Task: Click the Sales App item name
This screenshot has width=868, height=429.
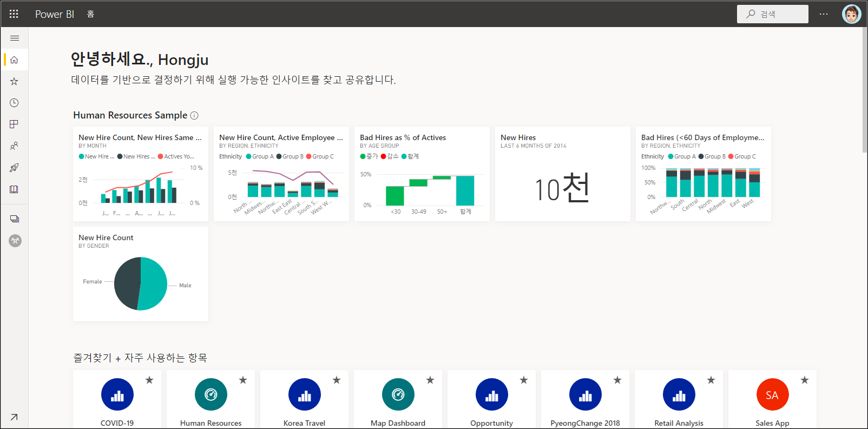Action: pos(772,423)
